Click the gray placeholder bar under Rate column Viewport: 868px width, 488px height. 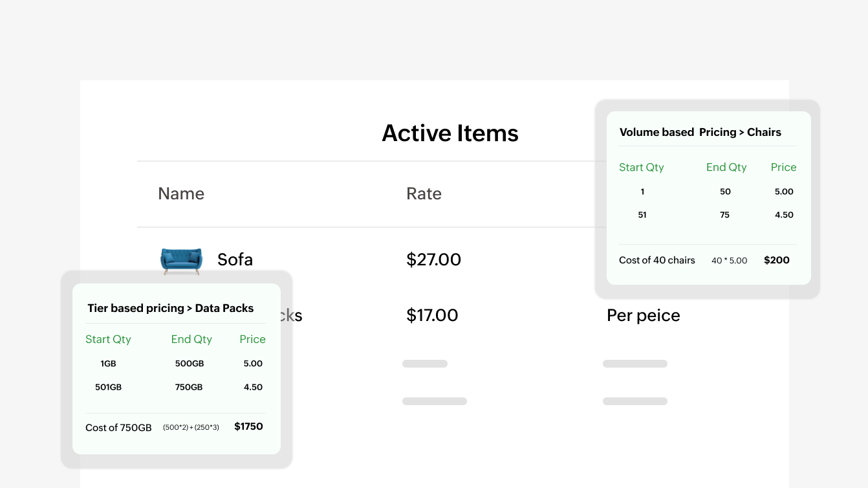click(425, 363)
